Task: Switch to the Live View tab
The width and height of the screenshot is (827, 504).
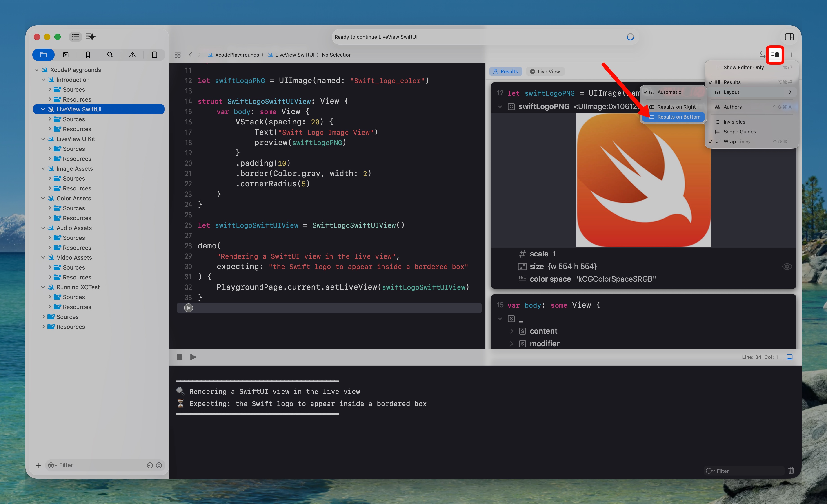Action: [x=545, y=71]
